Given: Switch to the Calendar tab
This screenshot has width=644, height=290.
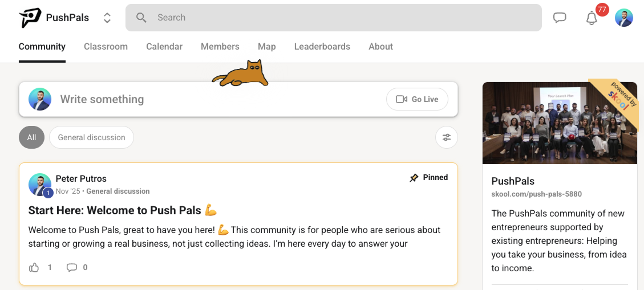Looking at the screenshot, I should (x=164, y=46).
